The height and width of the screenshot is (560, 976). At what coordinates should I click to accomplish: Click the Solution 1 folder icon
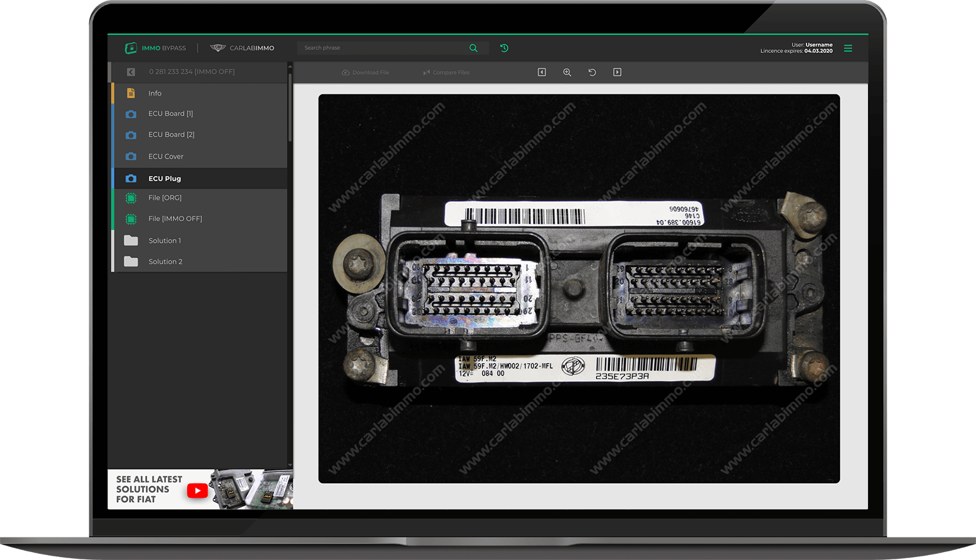point(131,240)
